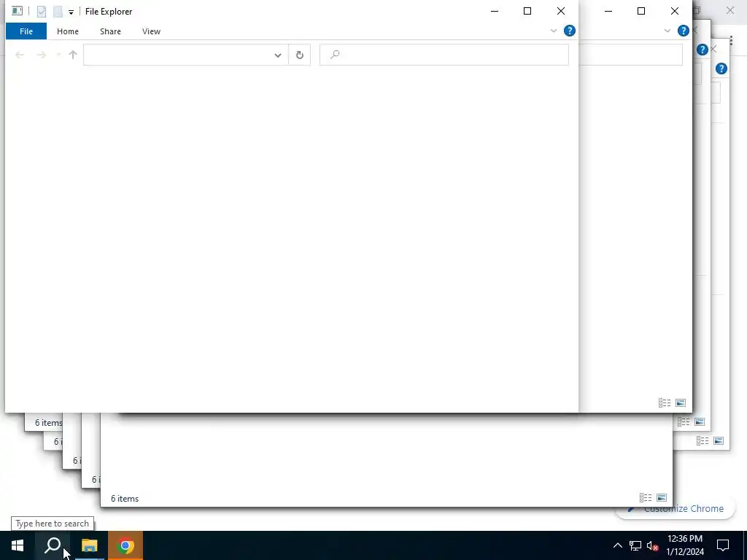Click the search box in the front File Explorer

click(x=444, y=55)
